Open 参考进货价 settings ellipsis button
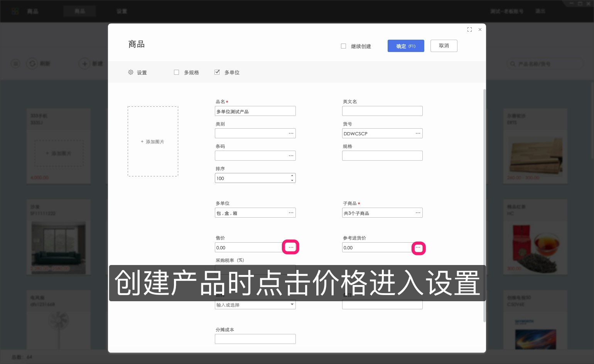This screenshot has width=594, height=364. (418, 248)
